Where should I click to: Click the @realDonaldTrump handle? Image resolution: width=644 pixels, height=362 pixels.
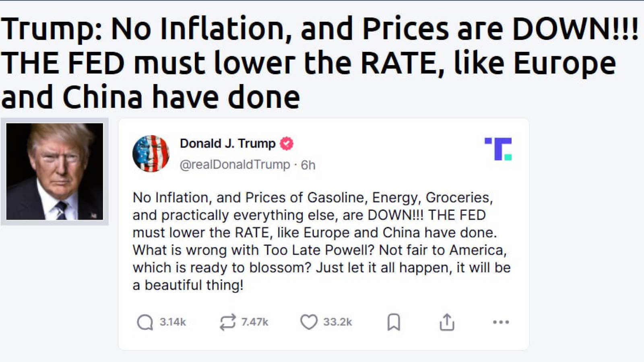point(235,165)
